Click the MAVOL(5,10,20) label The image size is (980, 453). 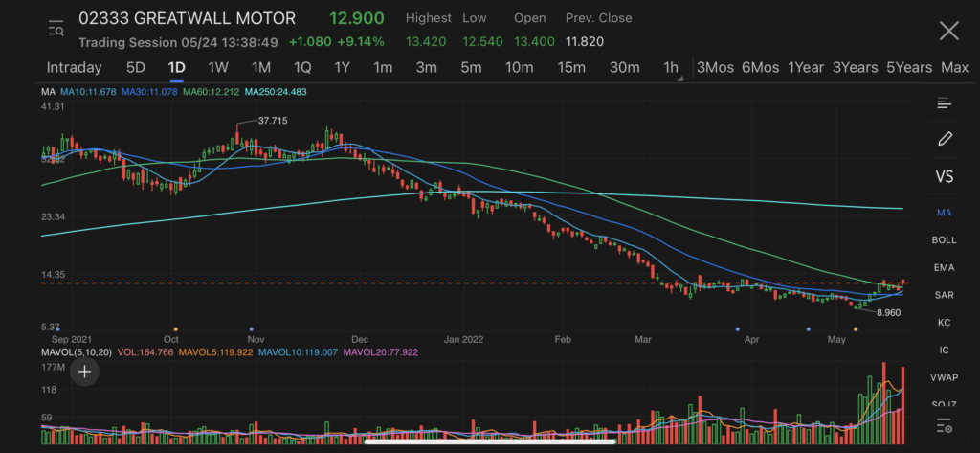77,352
